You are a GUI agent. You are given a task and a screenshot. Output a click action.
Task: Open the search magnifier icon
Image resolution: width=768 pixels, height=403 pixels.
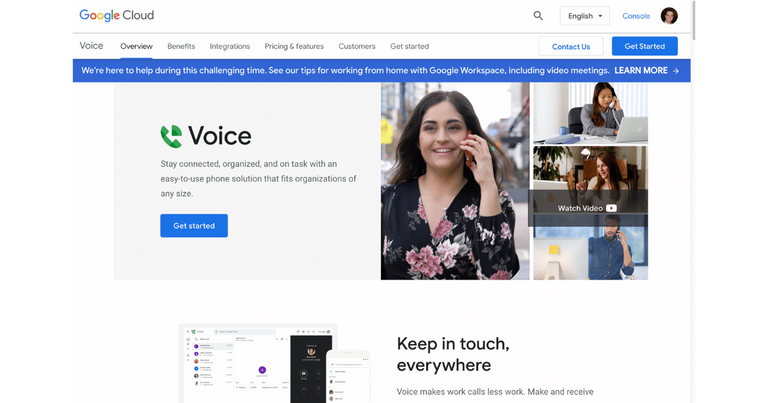[x=538, y=16]
